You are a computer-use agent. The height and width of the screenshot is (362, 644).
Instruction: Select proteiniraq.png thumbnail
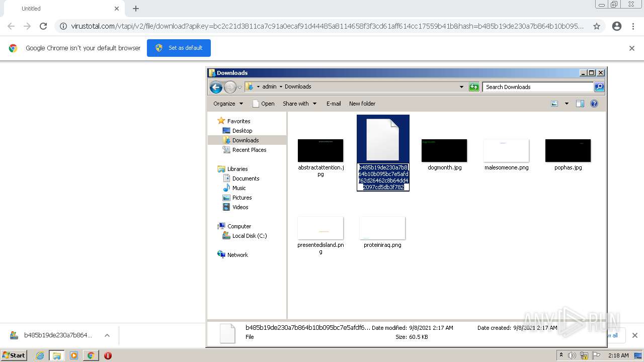click(x=382, y=228)
